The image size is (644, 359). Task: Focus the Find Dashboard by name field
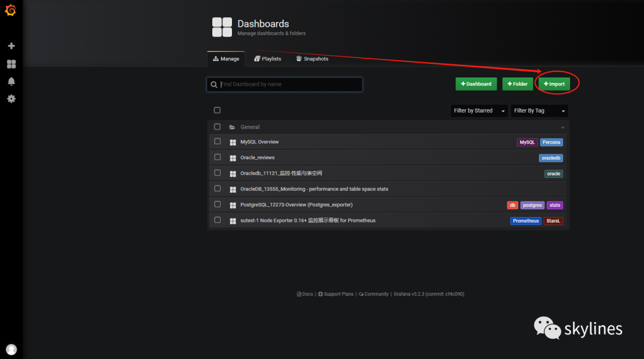284,85
